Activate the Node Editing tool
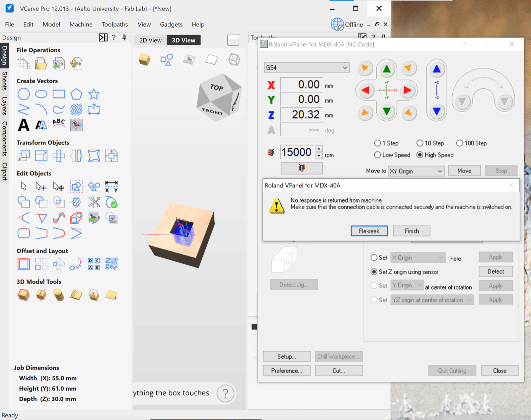This screenshot has height=420, width=531. click(41, 187)
